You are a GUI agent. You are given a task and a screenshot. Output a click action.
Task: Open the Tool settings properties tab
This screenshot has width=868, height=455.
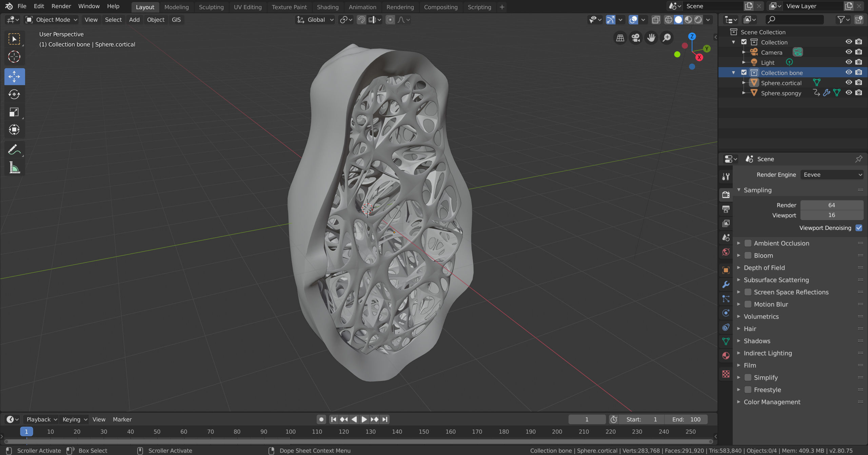[x=726, y=176]
